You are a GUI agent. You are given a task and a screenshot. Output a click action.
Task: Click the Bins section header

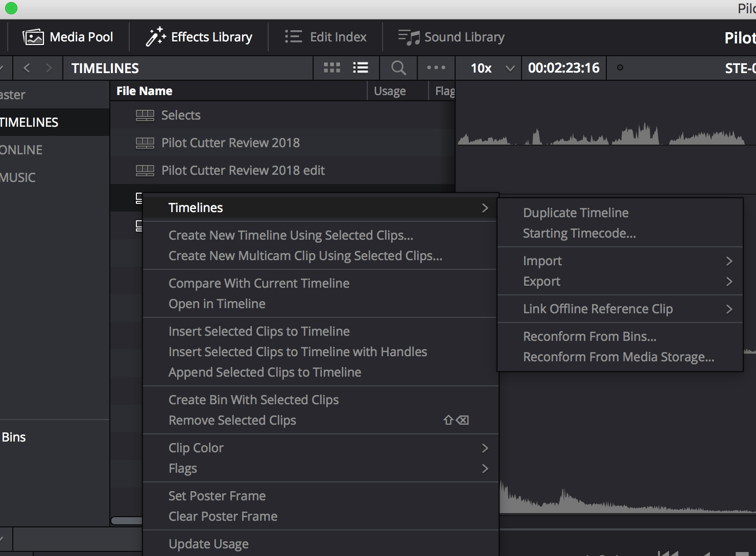pos(14,437)
